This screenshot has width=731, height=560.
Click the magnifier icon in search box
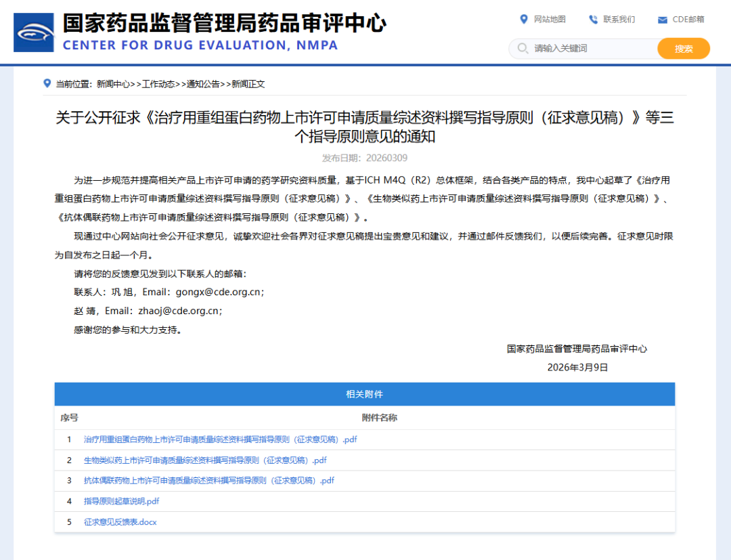tap(523, 49)
